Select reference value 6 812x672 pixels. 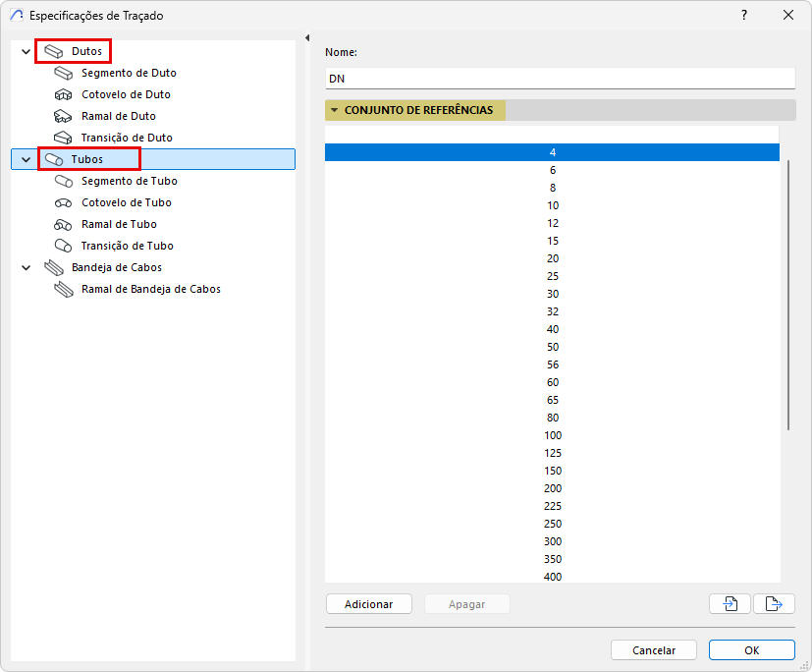552,170
